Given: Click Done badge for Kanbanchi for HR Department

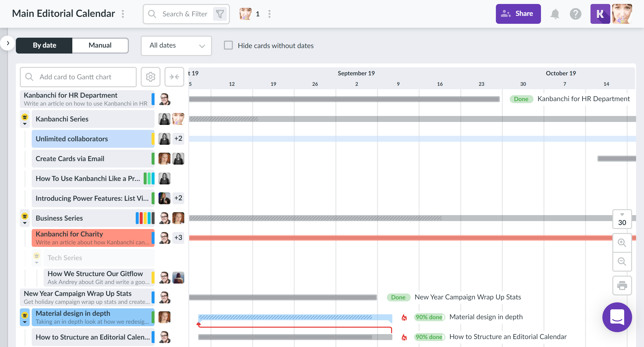Looking at the screenshot, I should click(521, 99).
